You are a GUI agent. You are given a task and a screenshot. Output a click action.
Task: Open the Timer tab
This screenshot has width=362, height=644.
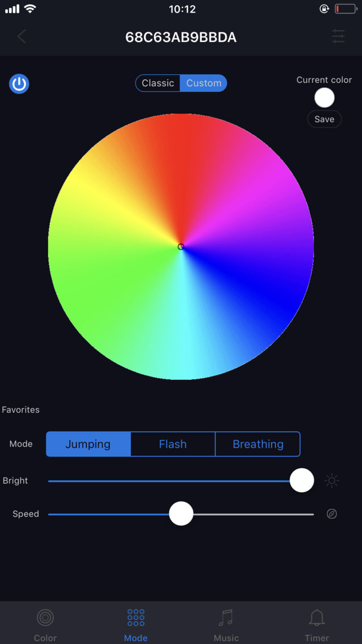click(317, 624)
